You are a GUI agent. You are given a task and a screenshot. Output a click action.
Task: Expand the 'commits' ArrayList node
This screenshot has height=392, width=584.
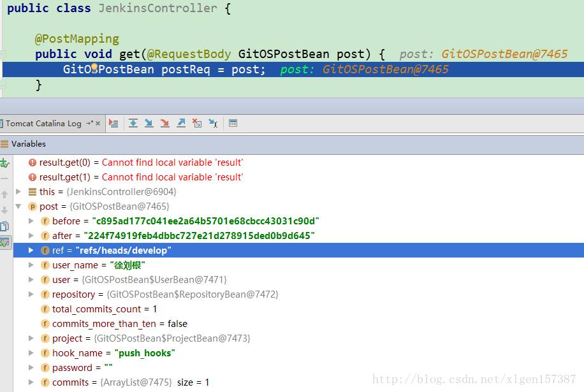coord(31,382)
